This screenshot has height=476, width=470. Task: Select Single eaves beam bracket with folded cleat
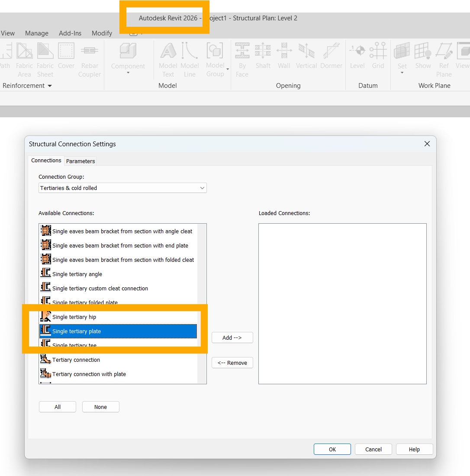(x=119, y=260)
